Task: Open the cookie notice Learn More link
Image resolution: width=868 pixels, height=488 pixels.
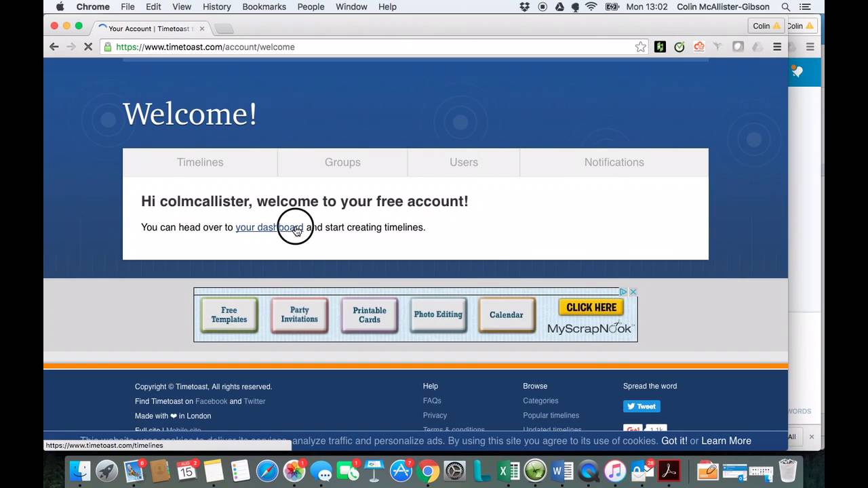Action: pyautogui.click(x=726, y=441)
